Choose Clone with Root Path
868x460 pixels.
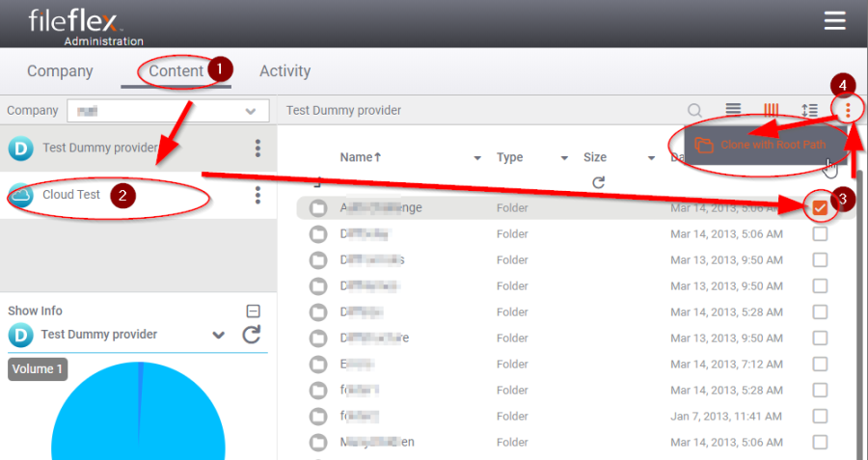click(x=766, y=145)
